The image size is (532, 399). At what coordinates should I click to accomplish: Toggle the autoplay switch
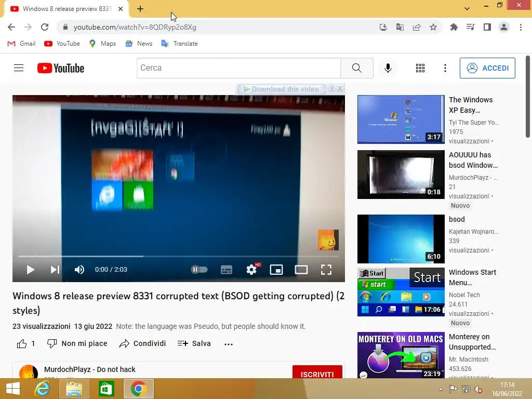click(x=199, y=270)
